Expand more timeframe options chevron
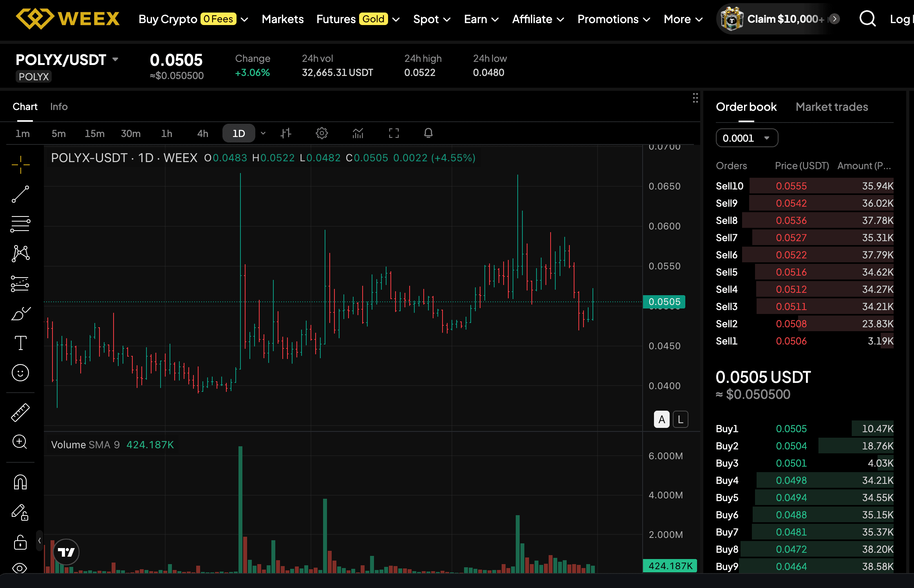 (x=263, y=133)
